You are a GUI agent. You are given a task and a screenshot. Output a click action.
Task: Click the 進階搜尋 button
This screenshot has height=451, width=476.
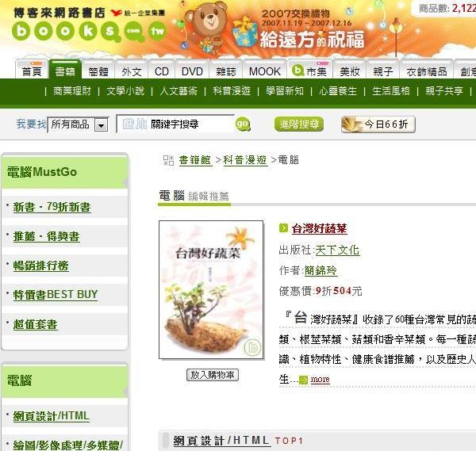[299, 124]
